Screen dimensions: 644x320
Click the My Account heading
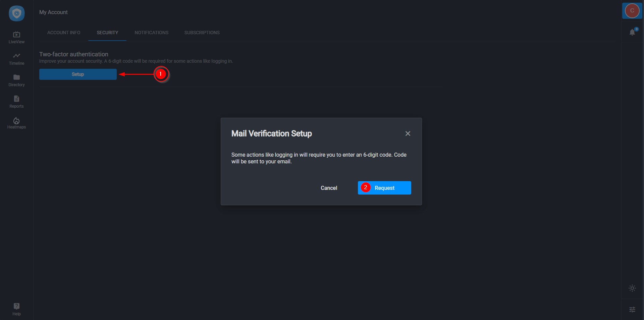point(53,12)
